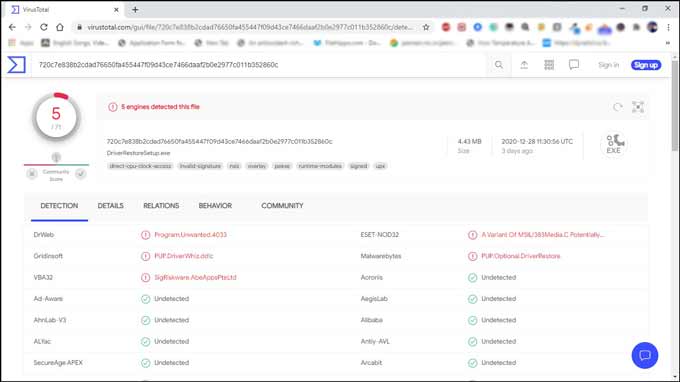Viewport: 680px width, 382px height.
Task: Click the SigRiskware.AbeAppsPteLtd result
Action: pyautogui.click(x=196, y=278)
